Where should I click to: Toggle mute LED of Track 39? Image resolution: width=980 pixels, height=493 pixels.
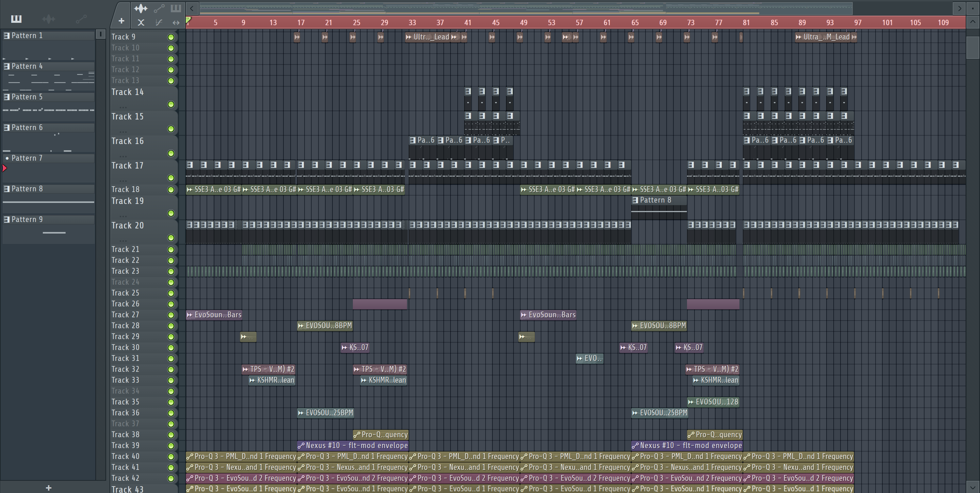[x=171, y=446]
